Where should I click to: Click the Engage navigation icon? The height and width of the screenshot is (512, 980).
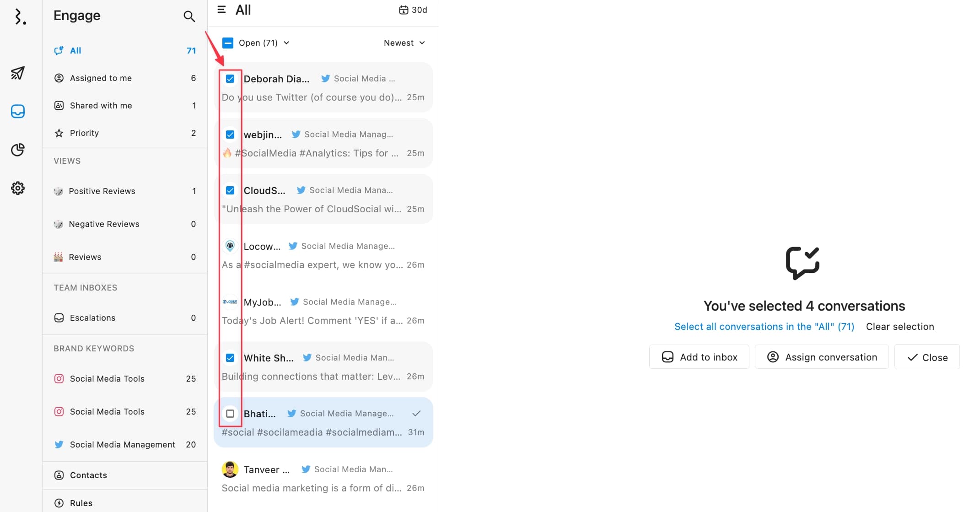point(18,110)
